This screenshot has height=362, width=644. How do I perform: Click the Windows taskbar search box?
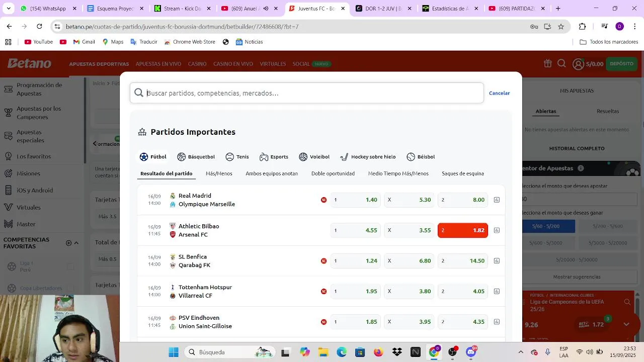(229, 352)
